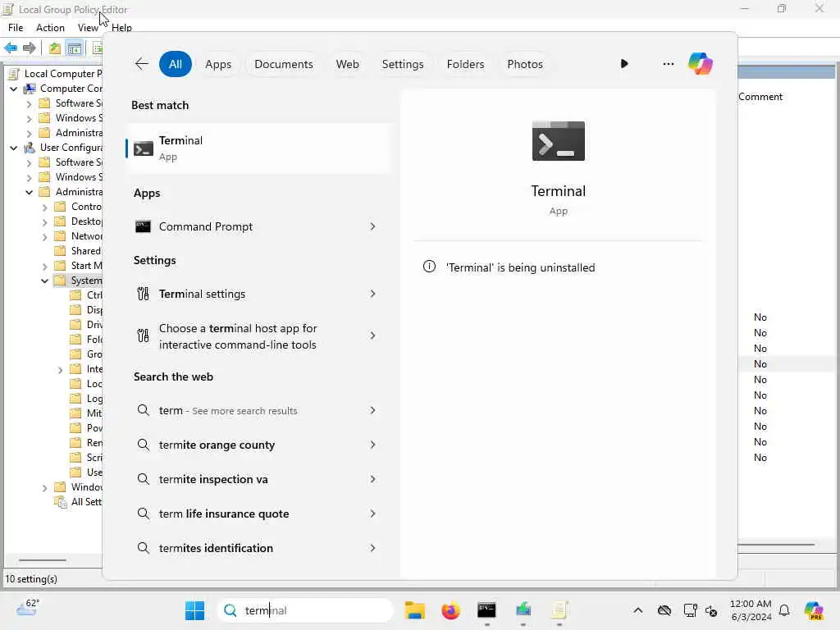Click the back arrow in search panel

141,64
